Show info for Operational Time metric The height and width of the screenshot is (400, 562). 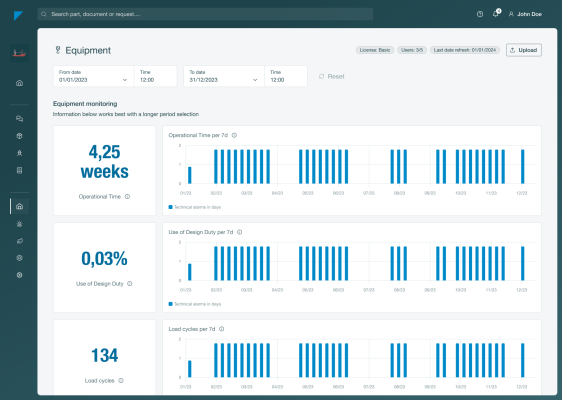pos(127,196)
